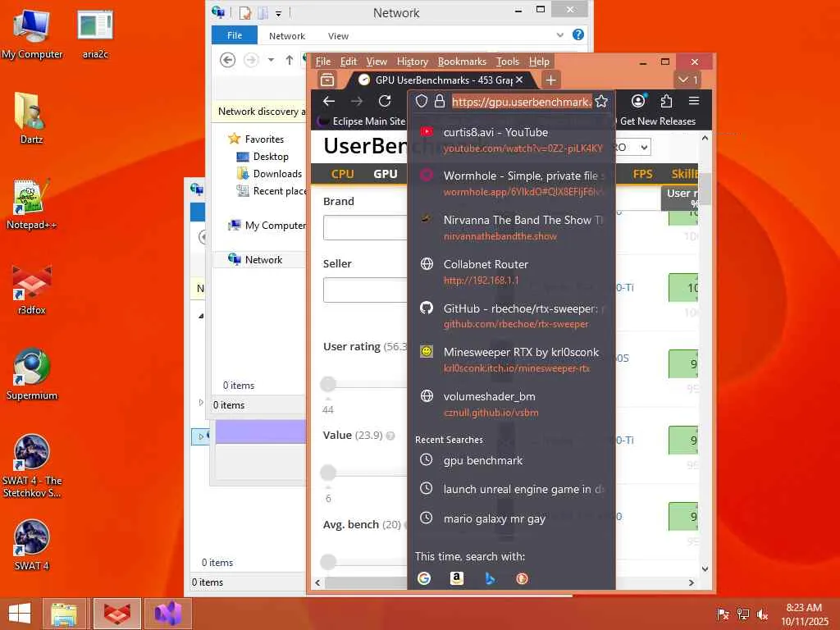
Task: Open the curtis8.avi - YouTube suggestion
Action: pos(512,139)
